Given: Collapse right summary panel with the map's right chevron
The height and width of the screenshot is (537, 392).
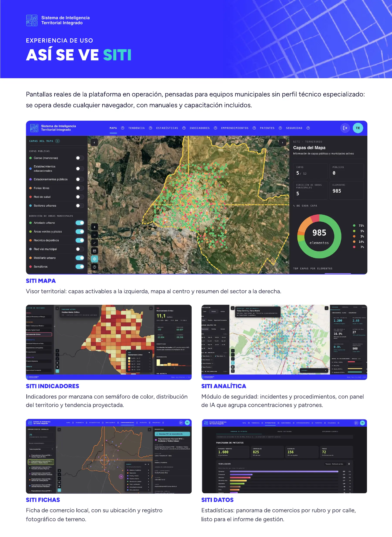Looking at the screenshot, I should coord(282,142).
